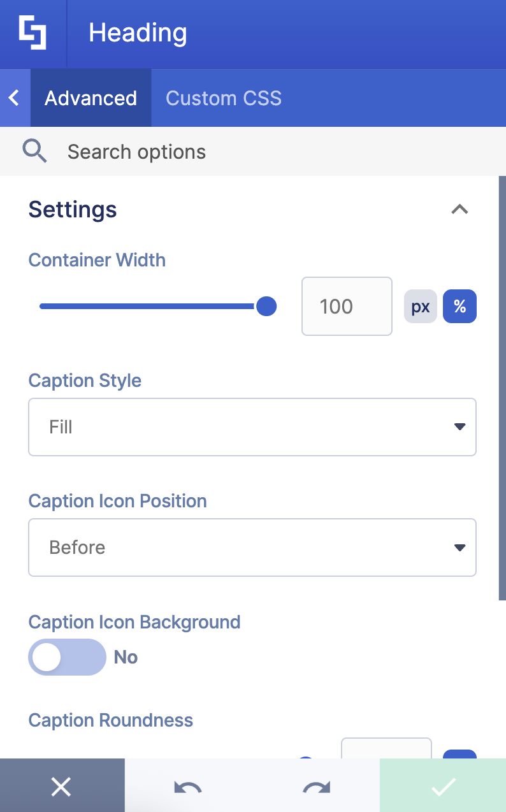This screenshot has width=506, height=812.
Task: Click the redo arrow icon
Action: tap(316, 786)
